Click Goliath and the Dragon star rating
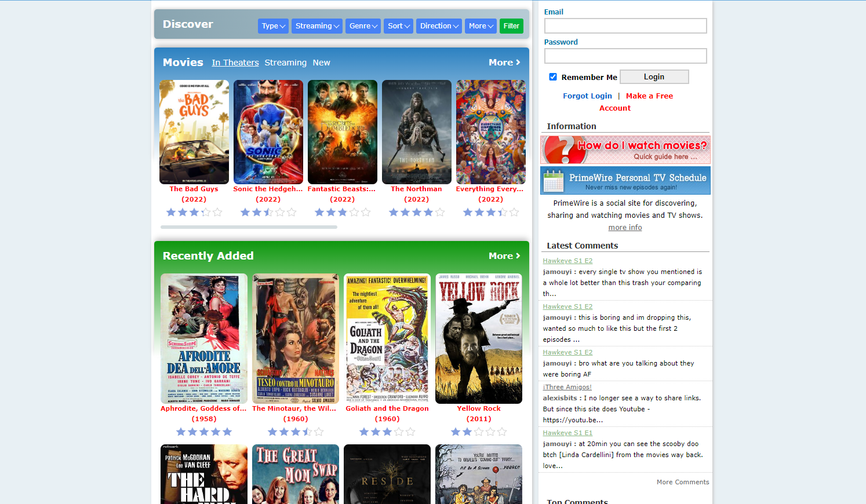 coord(387,432)
